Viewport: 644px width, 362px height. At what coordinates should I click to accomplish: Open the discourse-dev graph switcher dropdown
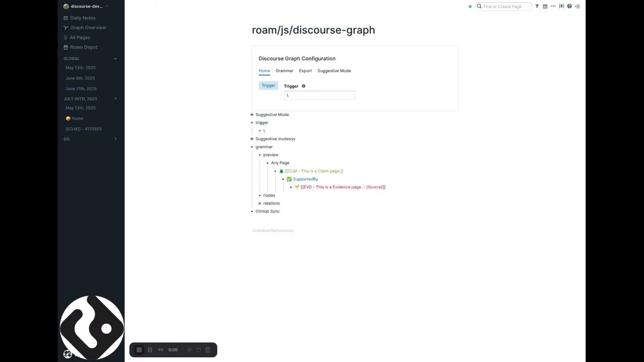coord(87,7)
